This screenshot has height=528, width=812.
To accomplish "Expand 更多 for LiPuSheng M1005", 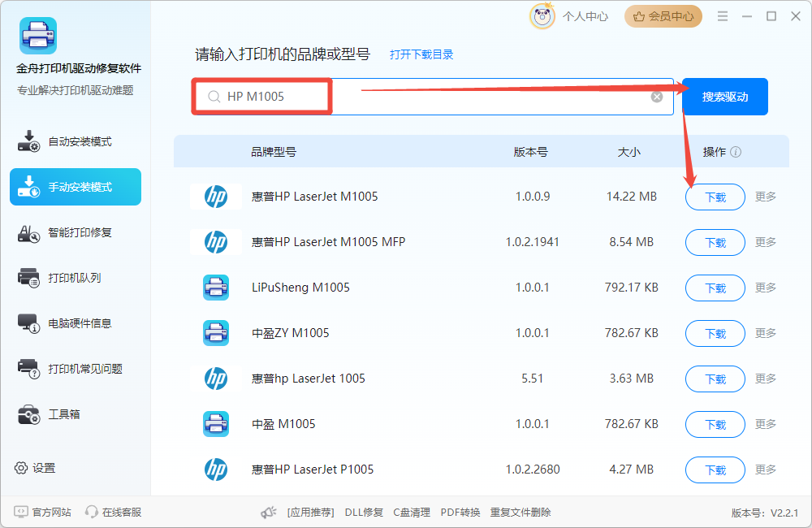I will pos(766,288).
